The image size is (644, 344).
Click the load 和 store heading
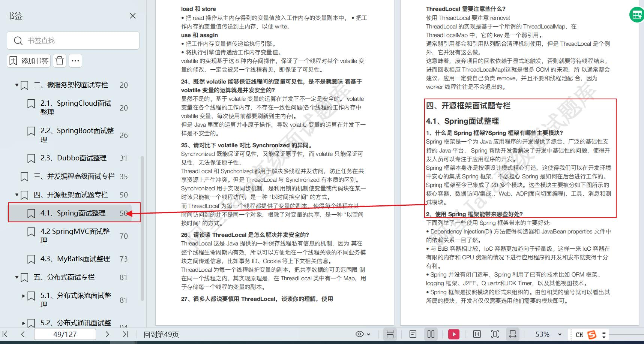coord(198,9)
